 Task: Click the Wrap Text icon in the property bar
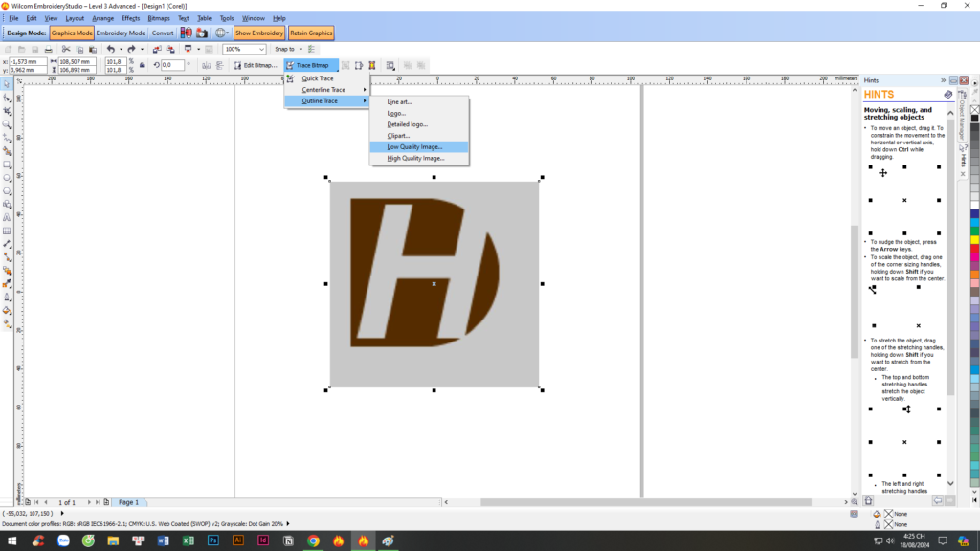390,65
